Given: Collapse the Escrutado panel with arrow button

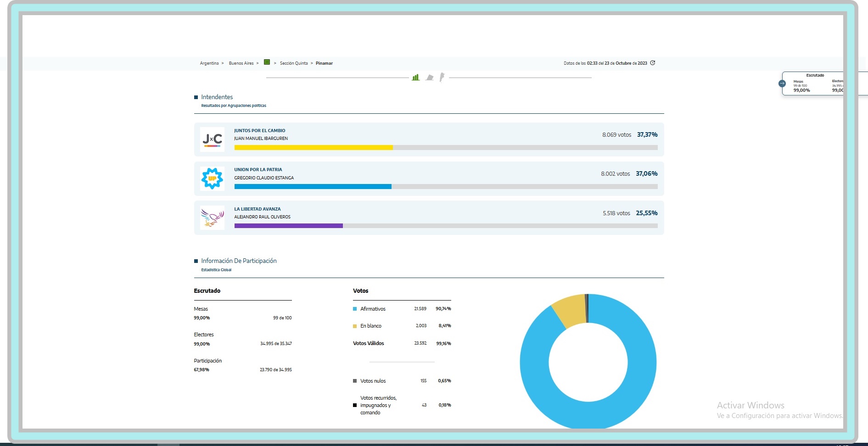Looking at the screenshot, I should click(782, 84).
